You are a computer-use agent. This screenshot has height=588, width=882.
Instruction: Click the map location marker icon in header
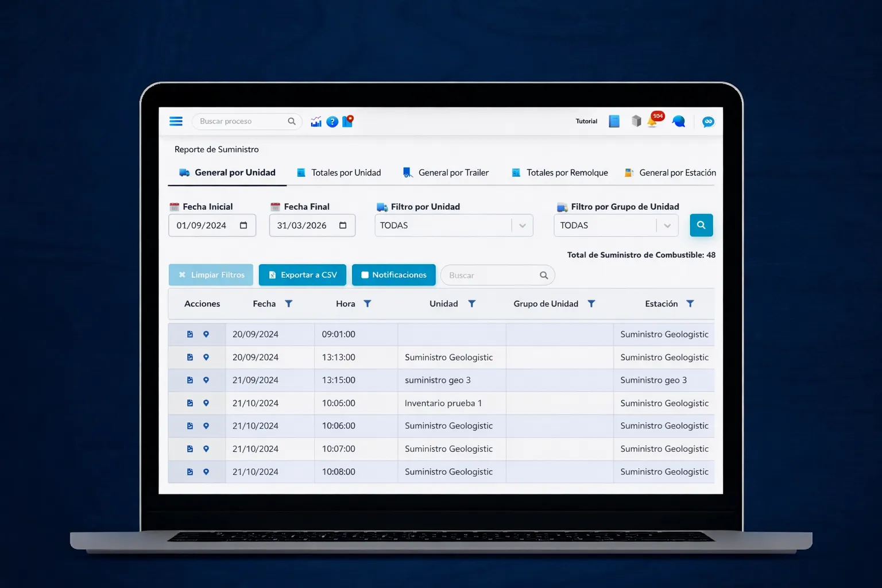coord(348,121)
